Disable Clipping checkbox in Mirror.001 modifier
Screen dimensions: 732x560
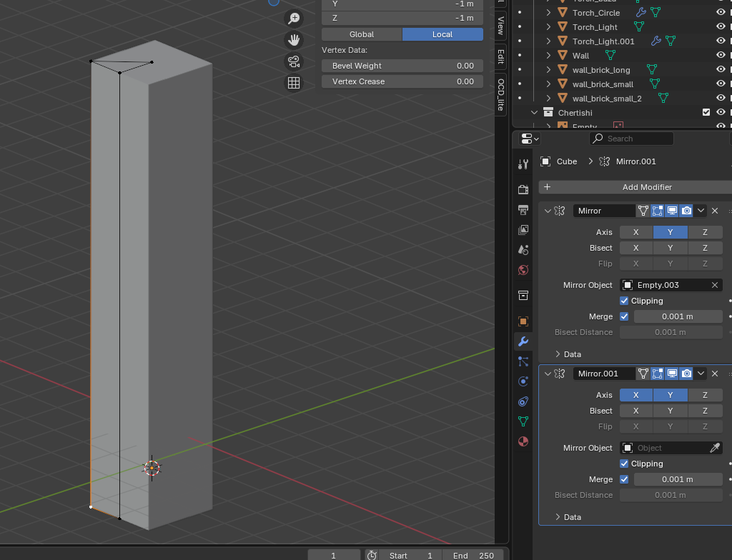pyautogui.click(x=624, y=464)
